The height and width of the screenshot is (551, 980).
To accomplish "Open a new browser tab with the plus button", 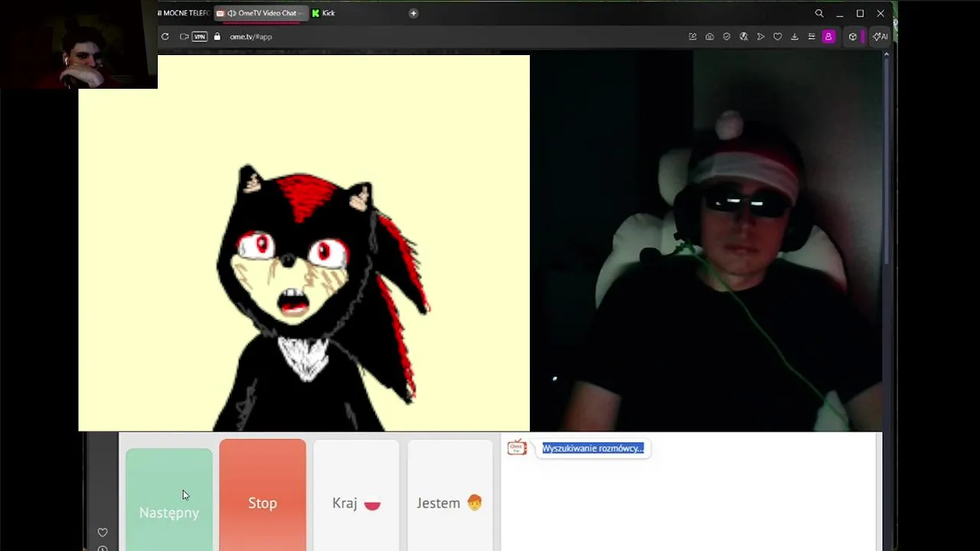I will click(x=413, y=13).
